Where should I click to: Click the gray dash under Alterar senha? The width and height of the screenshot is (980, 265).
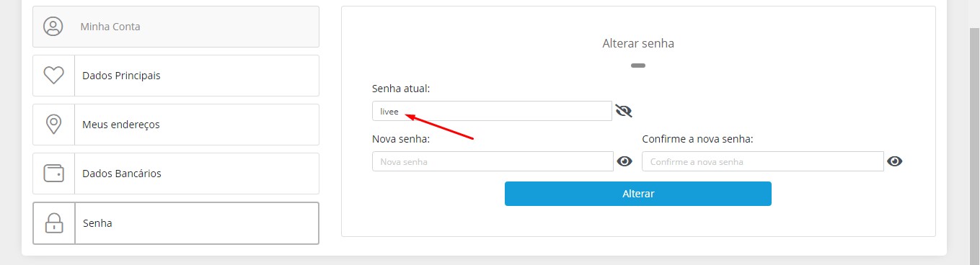click(x=638, y=66)
